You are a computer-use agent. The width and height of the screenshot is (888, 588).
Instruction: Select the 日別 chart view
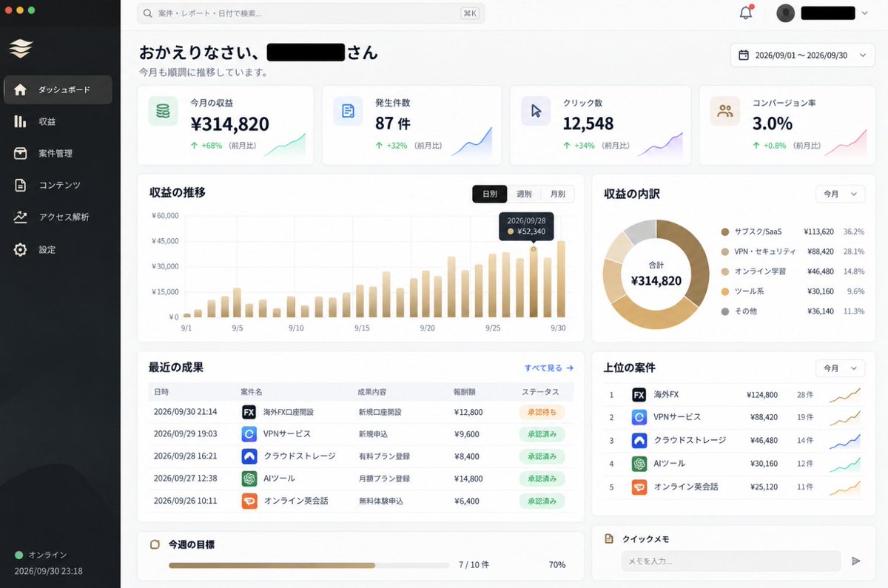coord(490,194)
